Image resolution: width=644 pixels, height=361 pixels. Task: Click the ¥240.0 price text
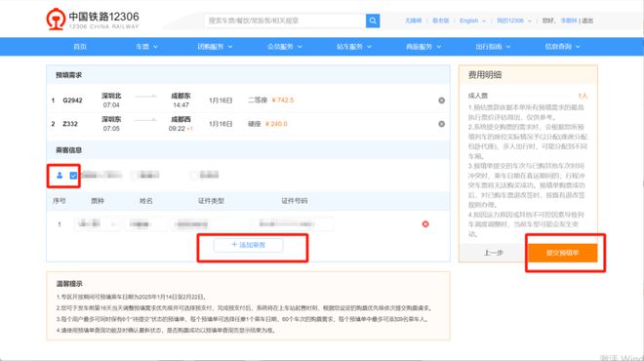pyautogui.click(x=276, y=124)
